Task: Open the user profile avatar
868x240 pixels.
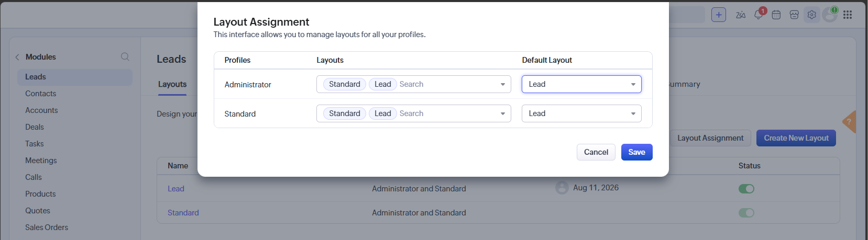Action: (830, 15)
